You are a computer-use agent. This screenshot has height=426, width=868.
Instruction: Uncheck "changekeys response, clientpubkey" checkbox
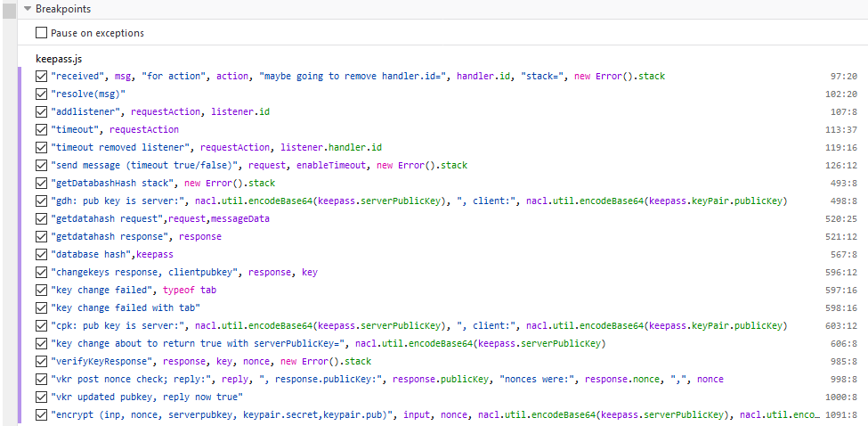(41, 272)
